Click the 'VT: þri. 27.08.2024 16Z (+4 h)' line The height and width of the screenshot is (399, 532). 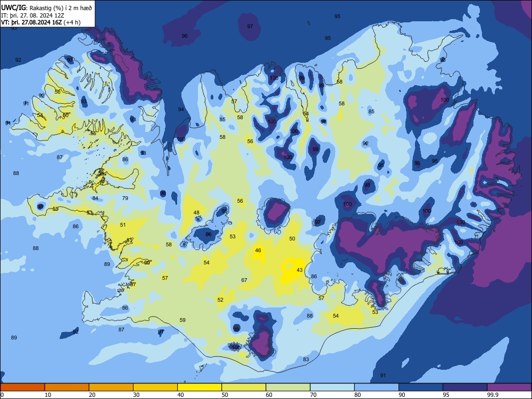[41, 22]
